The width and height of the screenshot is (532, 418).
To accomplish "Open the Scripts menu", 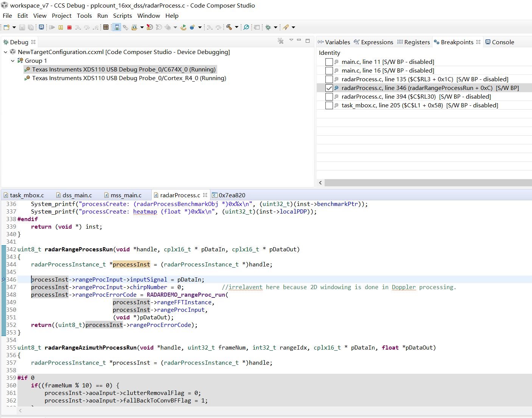I will pos(122,15).
